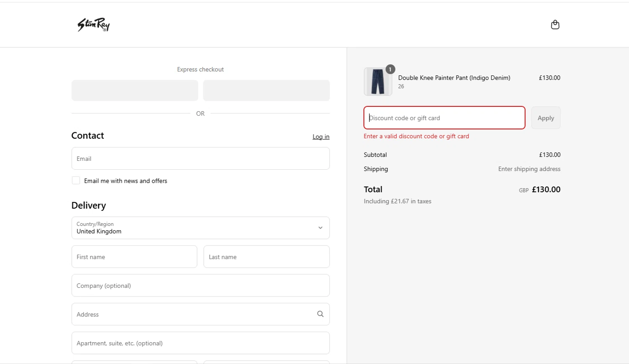Click the right express checkout button placeholder
Image resolution: width=629 pixels, height=364 pixels.
[x=266, y=90]
